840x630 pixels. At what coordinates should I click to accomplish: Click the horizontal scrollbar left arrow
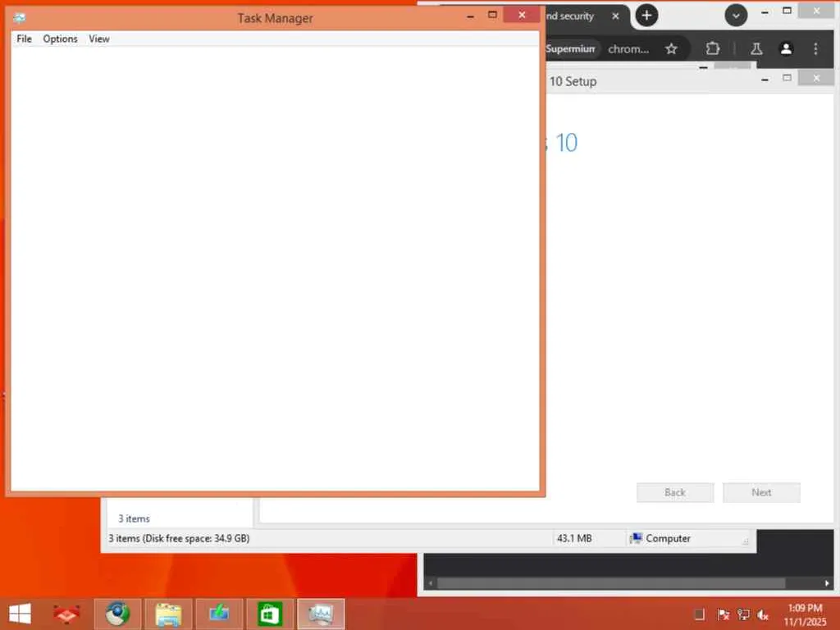[x=430, y=583]
